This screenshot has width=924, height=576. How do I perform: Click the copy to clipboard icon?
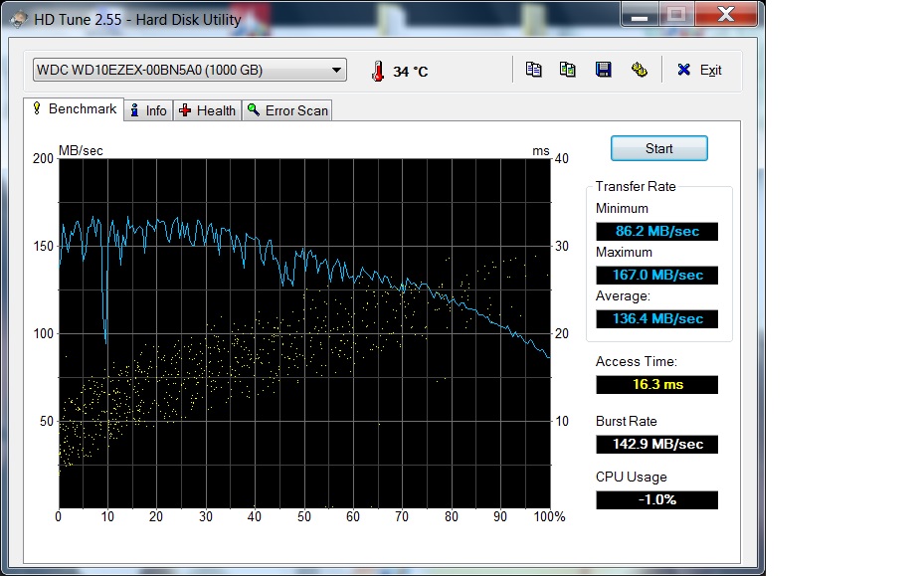[534, 70]
